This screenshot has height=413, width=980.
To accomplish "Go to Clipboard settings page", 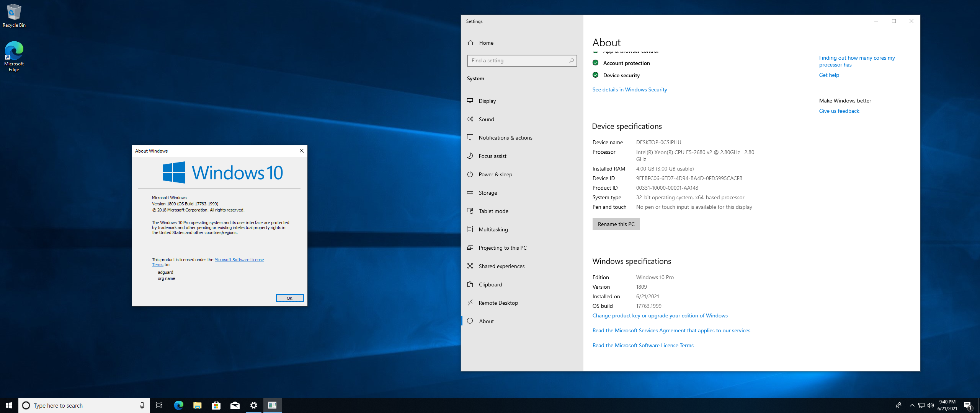I will 522,285.
